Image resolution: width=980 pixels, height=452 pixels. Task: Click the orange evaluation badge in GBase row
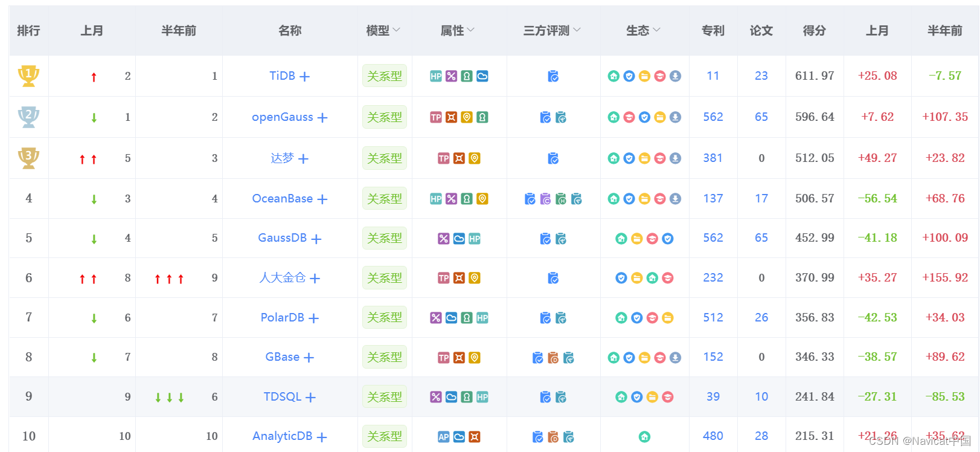[553, 358]
